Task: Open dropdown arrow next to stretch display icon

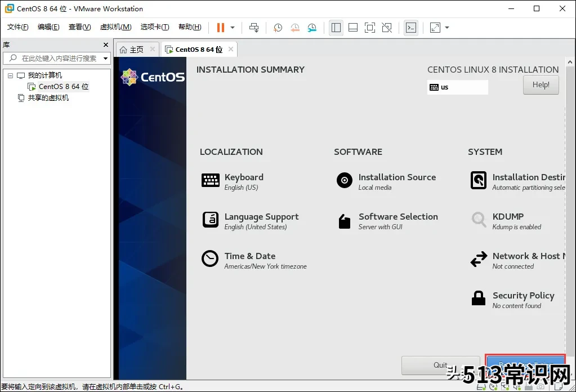Action: (447, 28)
